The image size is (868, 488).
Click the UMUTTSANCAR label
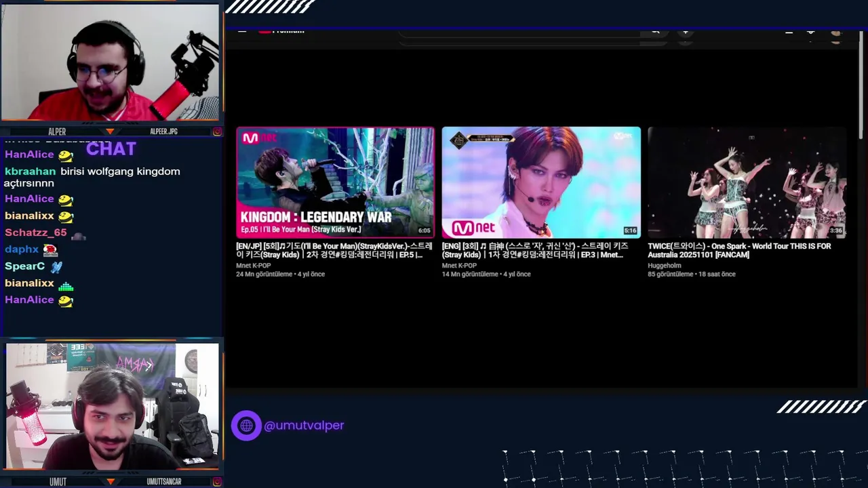coord(164,482)
